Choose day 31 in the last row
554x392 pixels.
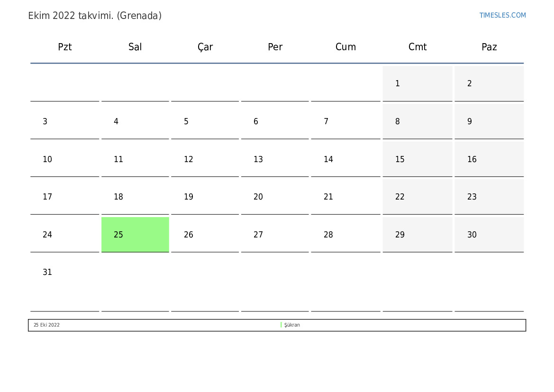(64, 282)
